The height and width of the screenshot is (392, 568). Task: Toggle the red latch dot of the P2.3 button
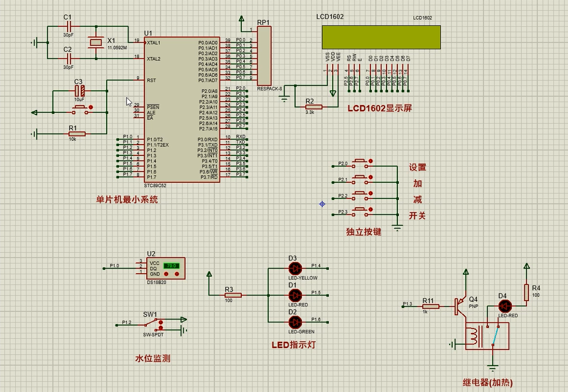click(370, 210)
